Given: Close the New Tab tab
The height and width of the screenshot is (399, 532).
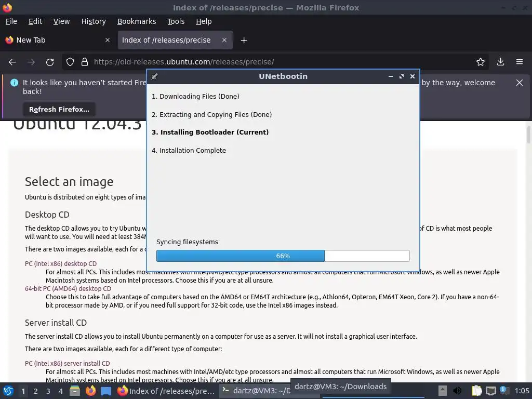Looking at the screenshot, I should (108, 40).
